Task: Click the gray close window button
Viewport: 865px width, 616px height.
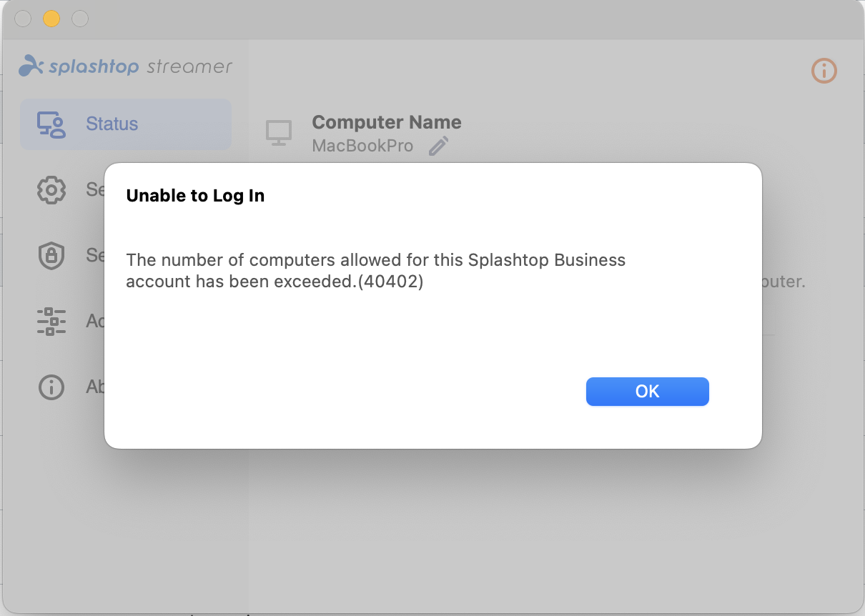Action: (23, 19)
